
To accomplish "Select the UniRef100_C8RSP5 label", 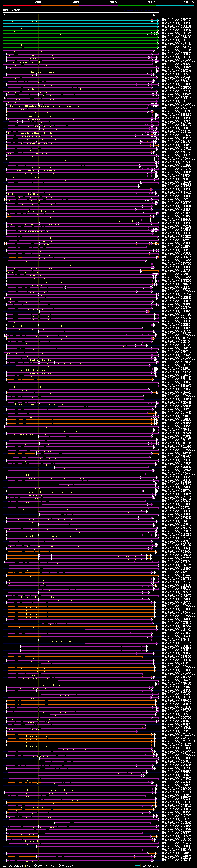I will 177,836.
